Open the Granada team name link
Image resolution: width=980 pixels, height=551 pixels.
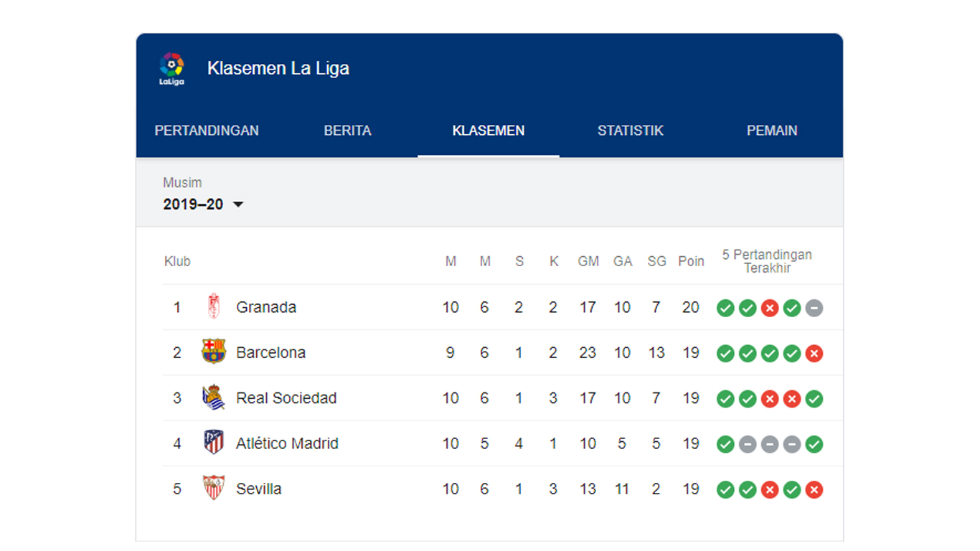click(x=266, y=307)
